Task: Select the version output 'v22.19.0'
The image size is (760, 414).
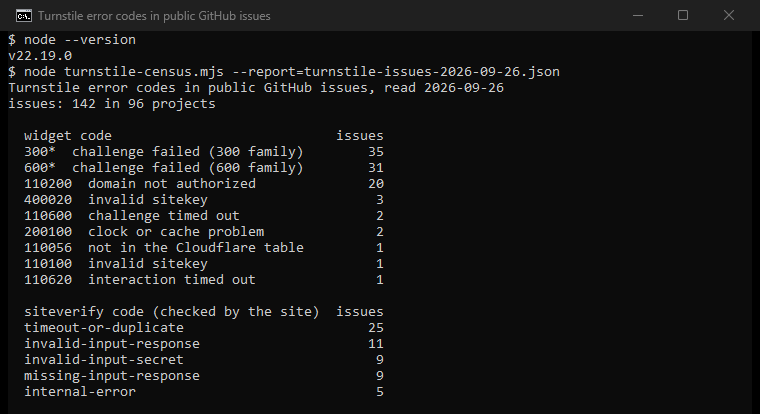Action: click(x=40, y=56)
